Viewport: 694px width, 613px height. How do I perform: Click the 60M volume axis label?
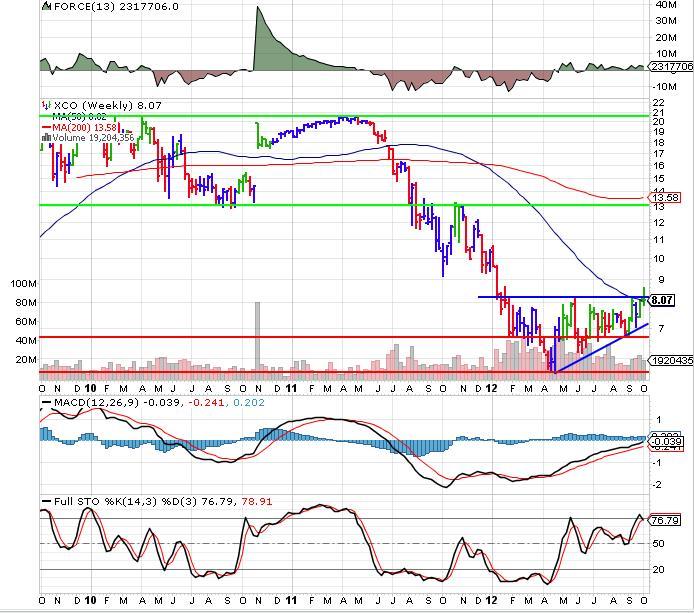point(26,321)
